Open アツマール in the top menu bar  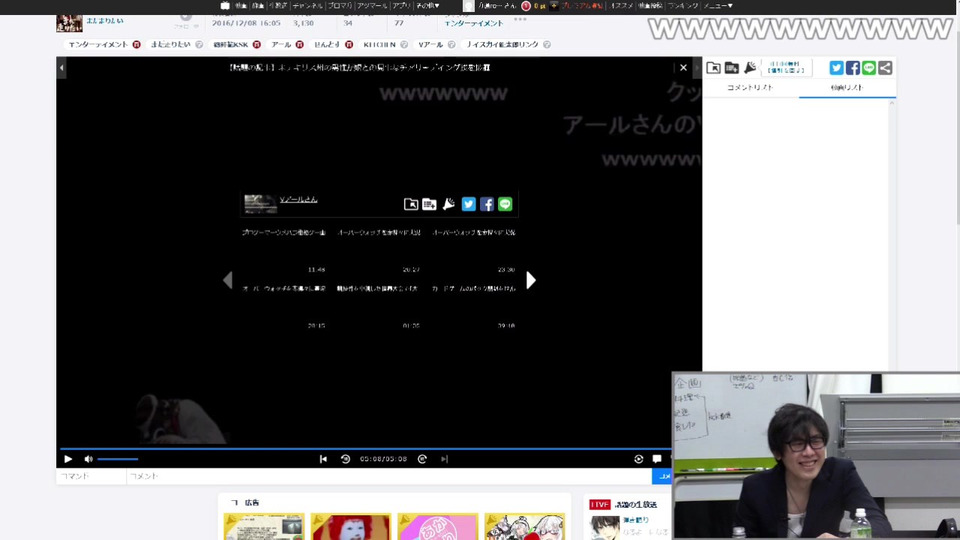(372, 6)
